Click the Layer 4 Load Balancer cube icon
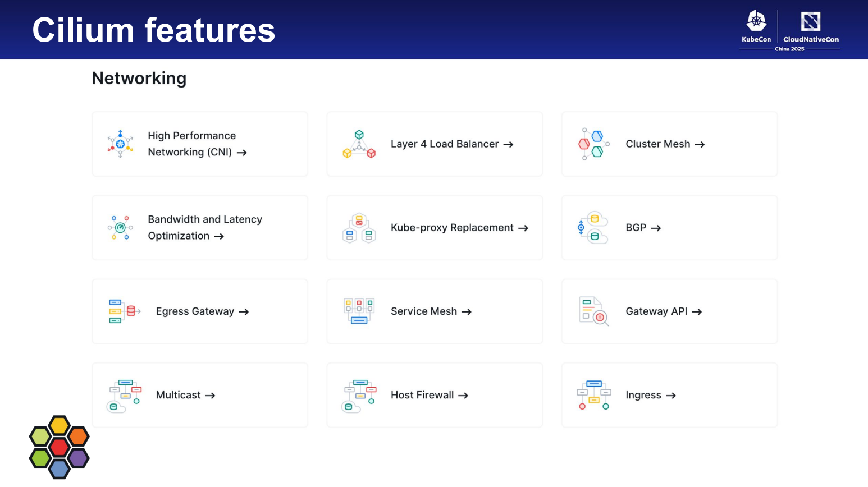The image size is (868, 487). (x=359, y=144)
